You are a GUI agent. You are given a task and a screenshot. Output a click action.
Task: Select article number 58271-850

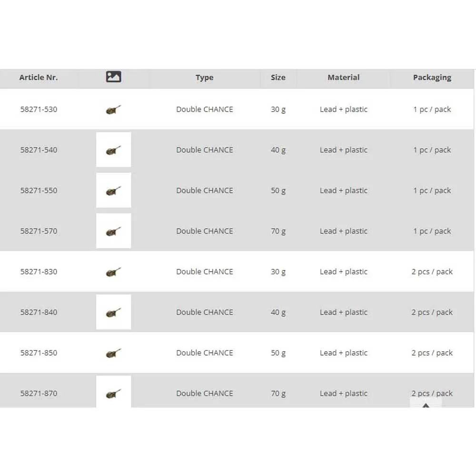point(39,353)
